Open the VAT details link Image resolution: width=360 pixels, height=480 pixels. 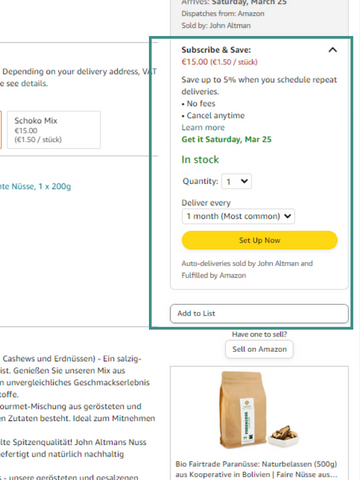click(34, 83)
